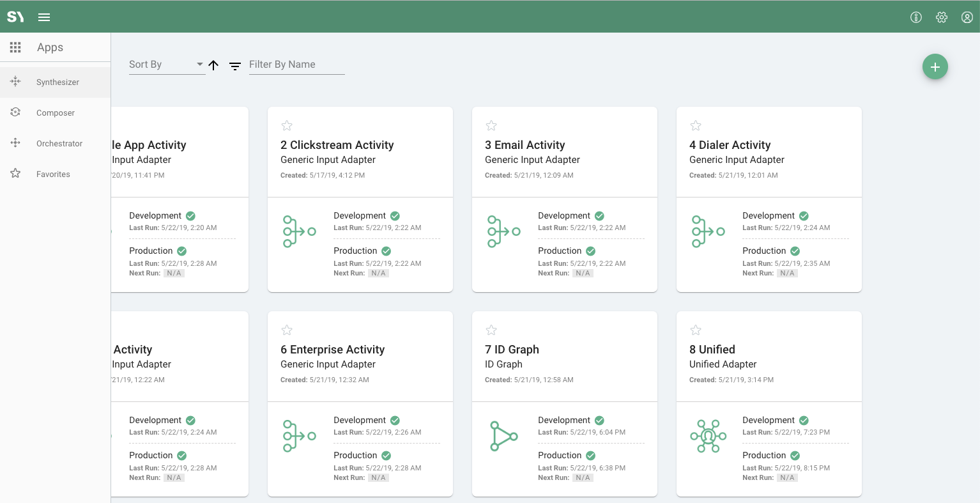Screen dimensions: 980x503
Task: Click the Apps grid icon
Action: coord(15,47)
